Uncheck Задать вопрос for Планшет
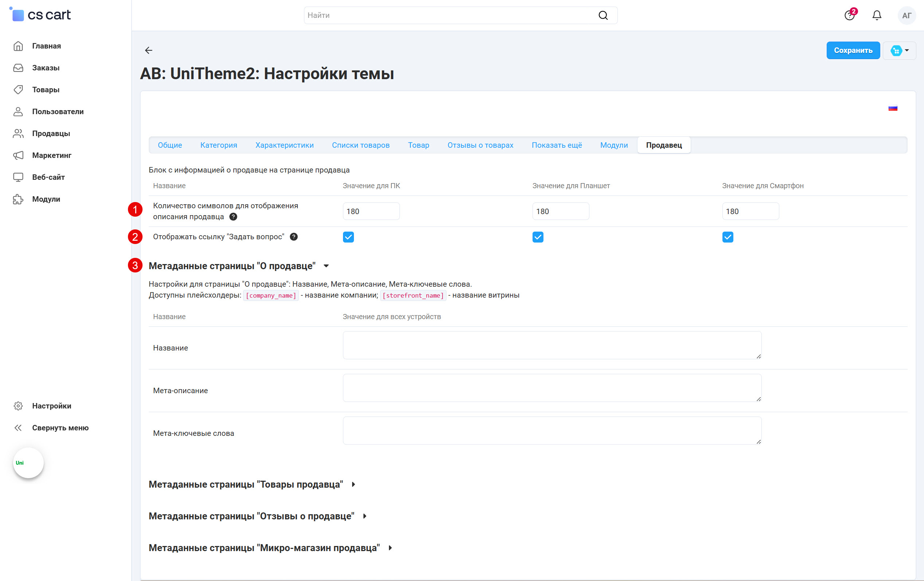Viewport: 924px width, 581px height. 538,237
